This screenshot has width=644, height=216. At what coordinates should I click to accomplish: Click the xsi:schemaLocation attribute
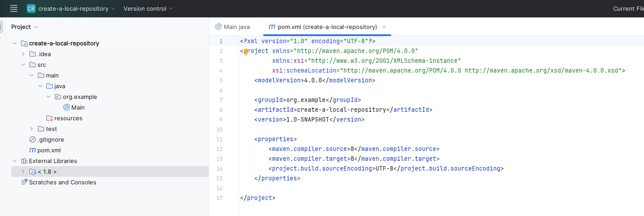point(447,71)
